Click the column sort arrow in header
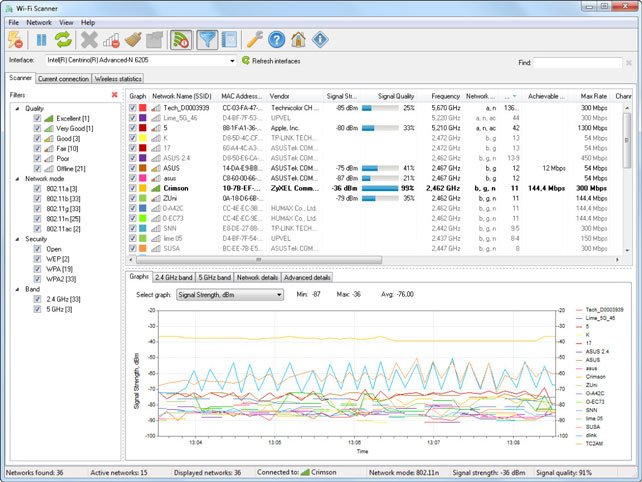 pos(515,96)
